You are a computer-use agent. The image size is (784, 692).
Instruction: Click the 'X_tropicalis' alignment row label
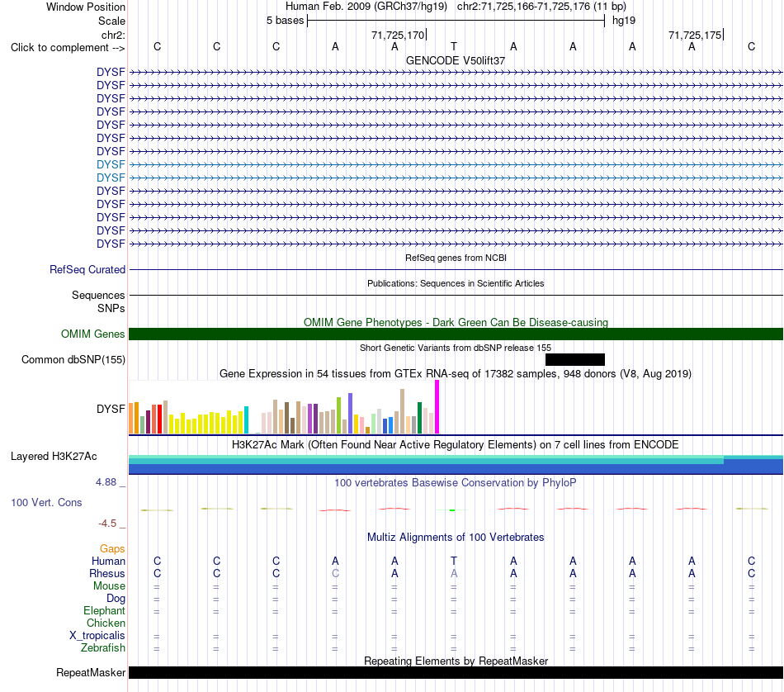click(x=97, y=636)
